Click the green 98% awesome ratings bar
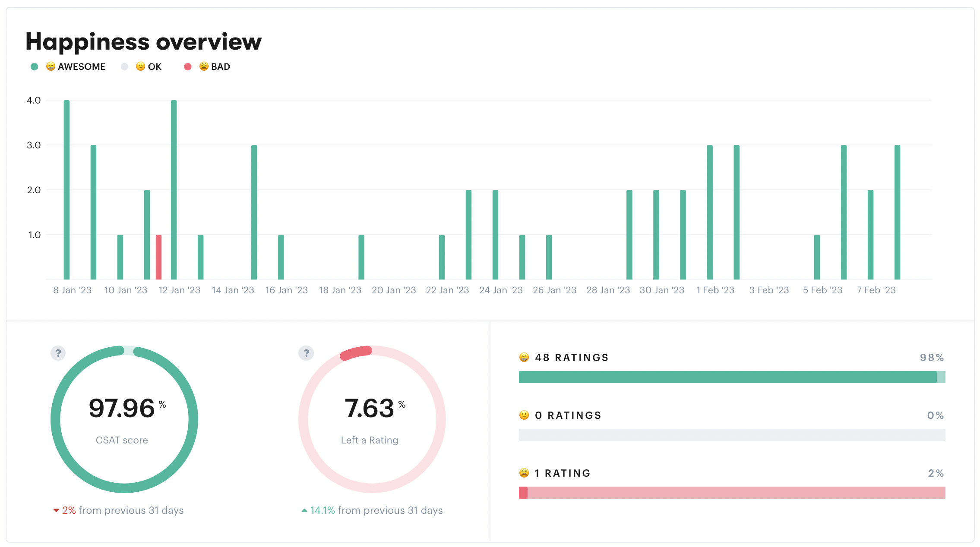The height and width of the screenshot is (547, 980). 727,377
